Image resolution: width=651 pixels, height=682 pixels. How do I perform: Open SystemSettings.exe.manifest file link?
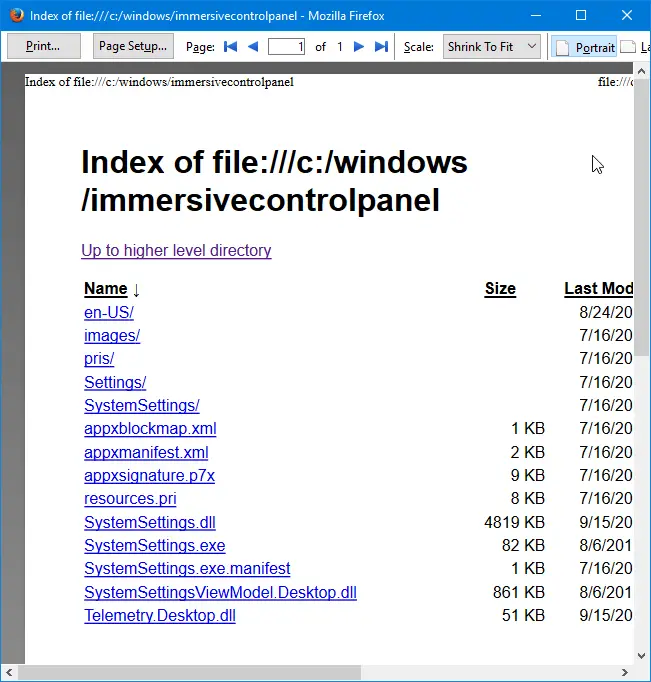coord(187,568)
